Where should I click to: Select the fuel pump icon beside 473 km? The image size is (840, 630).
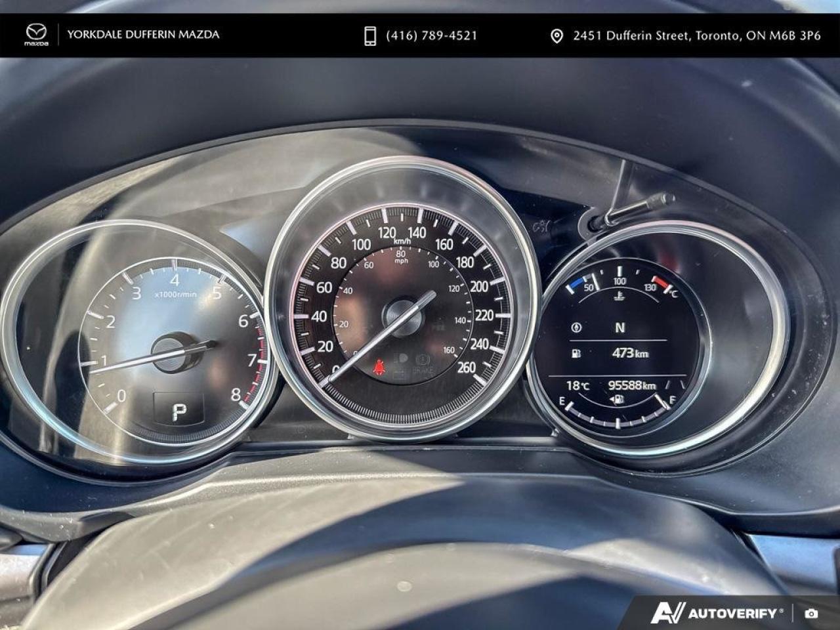click(x=576, y=353)
